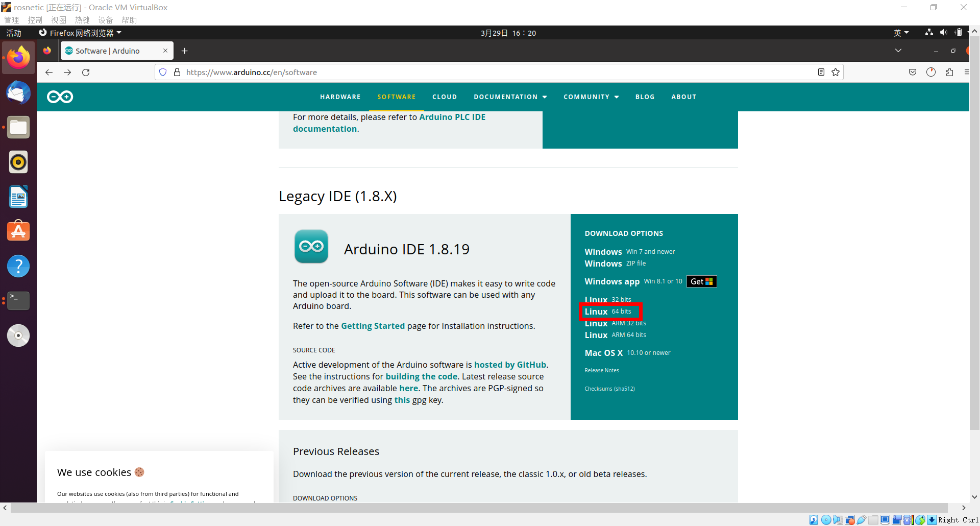Open the VirtualBox 控制 menu
This screenshot has width=980, height=526.
[35, 20]
